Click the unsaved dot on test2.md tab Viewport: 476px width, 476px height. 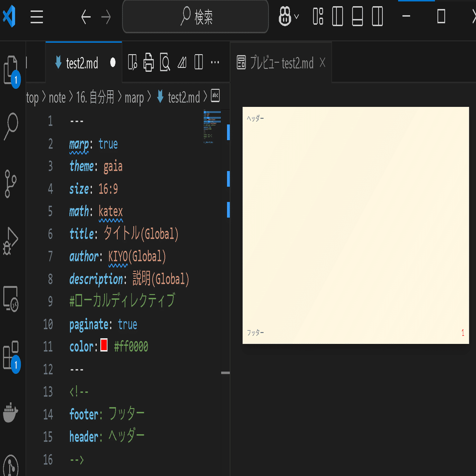113,63
